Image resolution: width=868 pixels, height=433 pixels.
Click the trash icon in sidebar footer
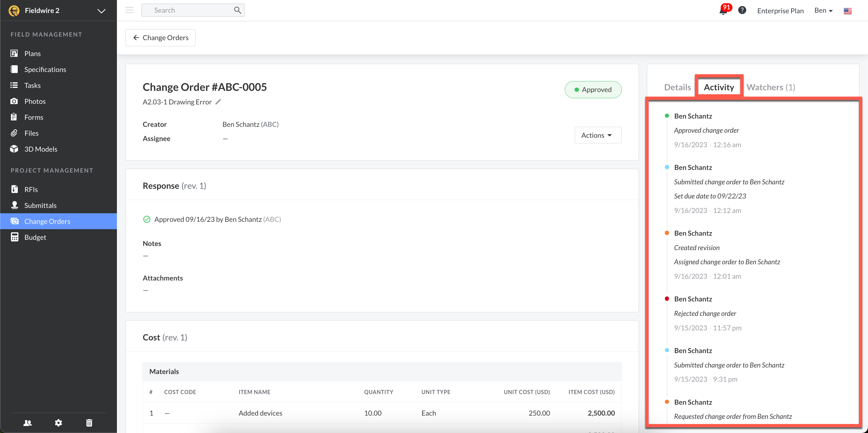click(x=89, y=423)
